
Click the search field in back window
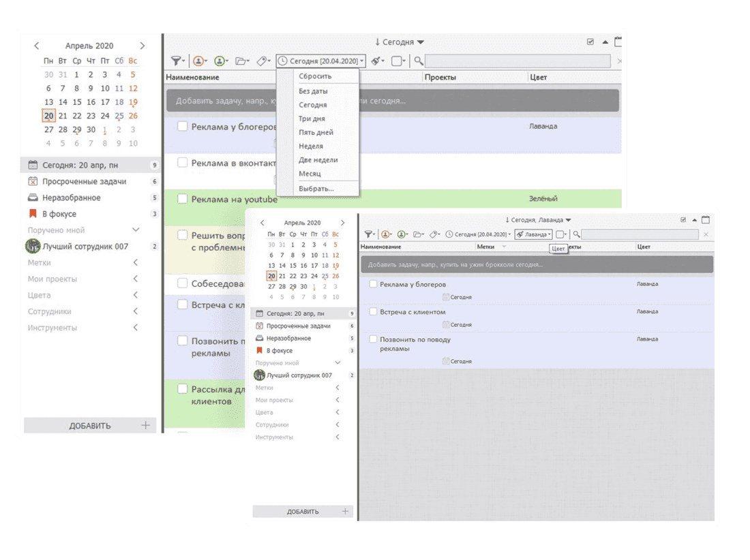click(517, 61)
